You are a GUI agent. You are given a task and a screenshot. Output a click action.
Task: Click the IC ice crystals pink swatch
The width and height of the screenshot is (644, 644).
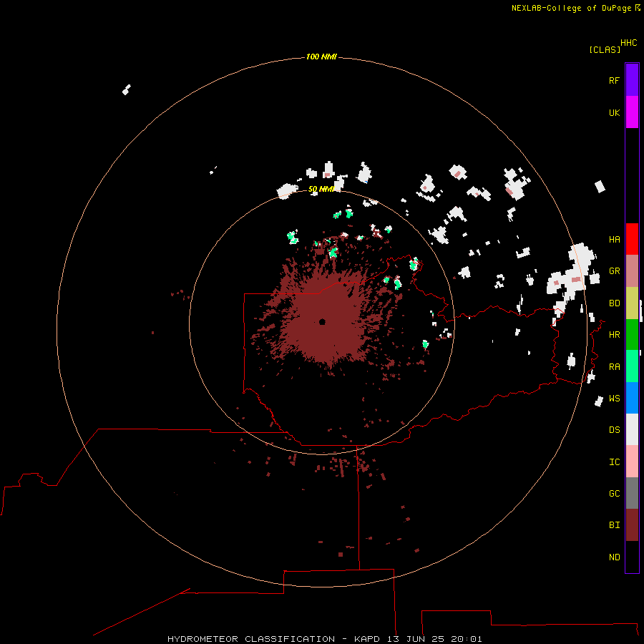point(632,462)
